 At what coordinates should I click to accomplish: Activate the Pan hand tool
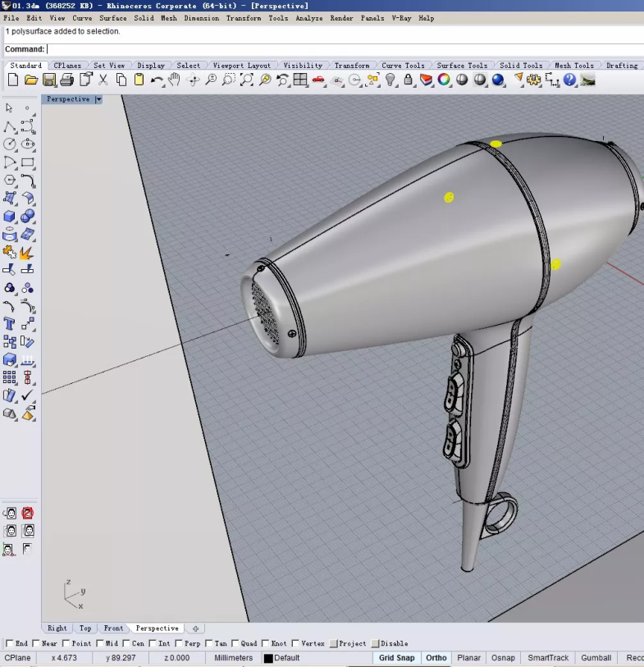[x=174, y=80]
